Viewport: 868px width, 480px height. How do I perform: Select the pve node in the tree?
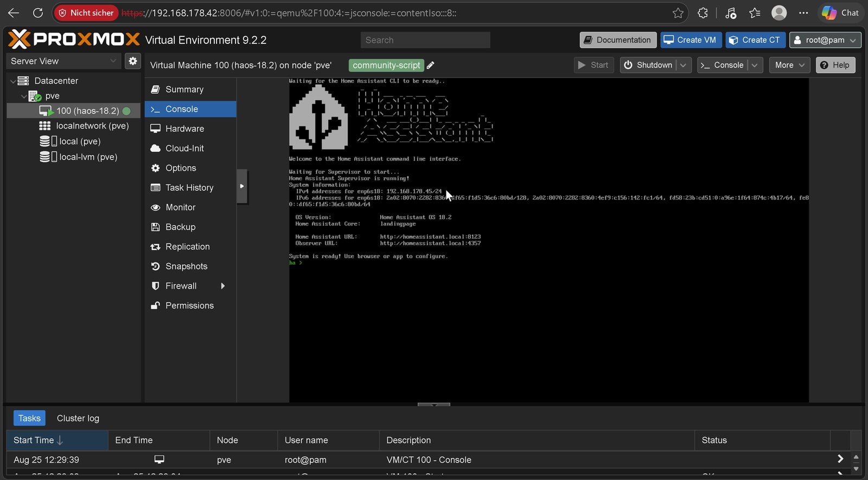tap(52, 96)
